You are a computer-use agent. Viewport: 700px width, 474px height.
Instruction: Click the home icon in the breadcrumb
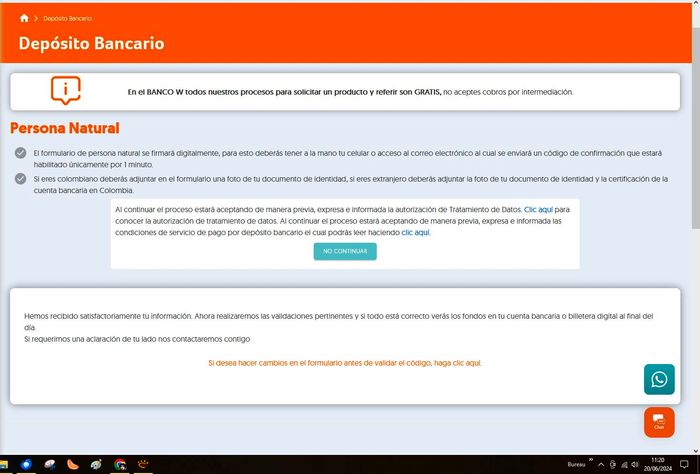click(x=24, y=18)
